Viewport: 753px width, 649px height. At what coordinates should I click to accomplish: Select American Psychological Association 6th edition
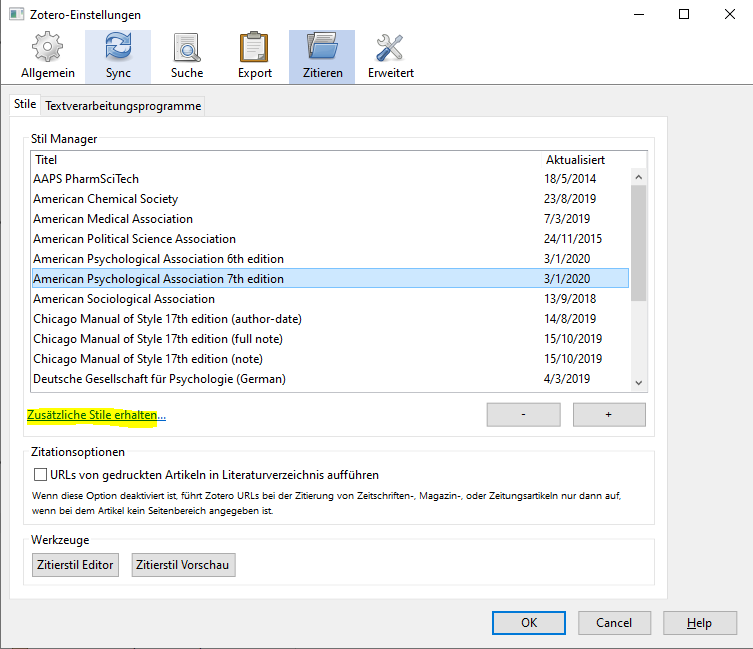click(330, 258)
